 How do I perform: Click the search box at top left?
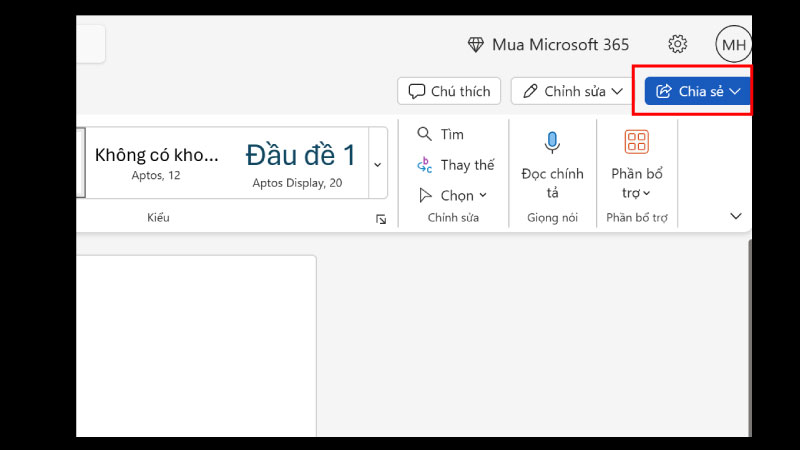point(90,45)
